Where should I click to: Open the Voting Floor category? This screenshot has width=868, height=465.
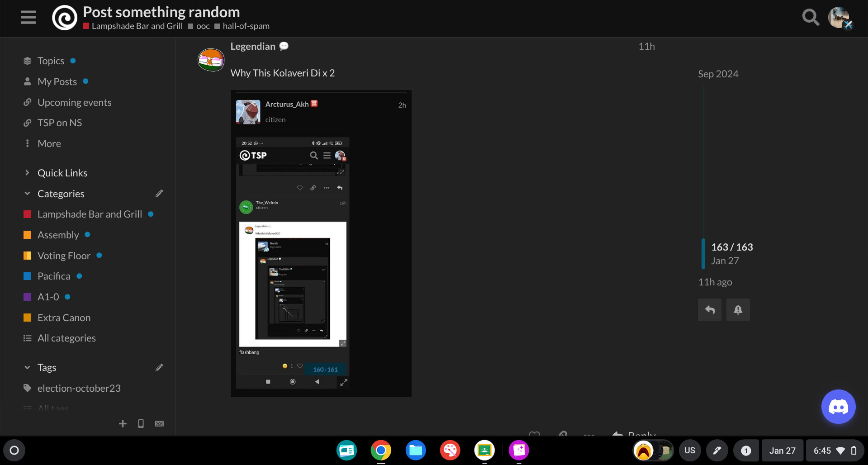tap(64, 256)
